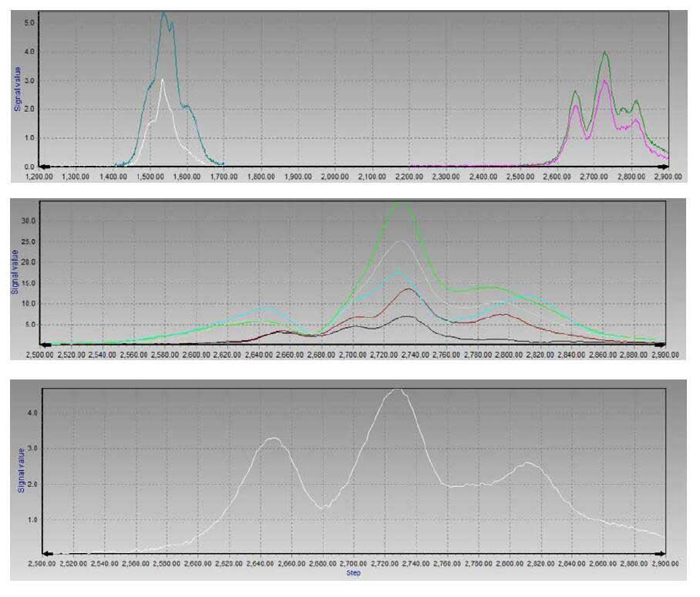The height and width of the screenshot is (597, 700).
Task: Click right arrow on middle chart x-axis
Action: [x=662, y=345]
